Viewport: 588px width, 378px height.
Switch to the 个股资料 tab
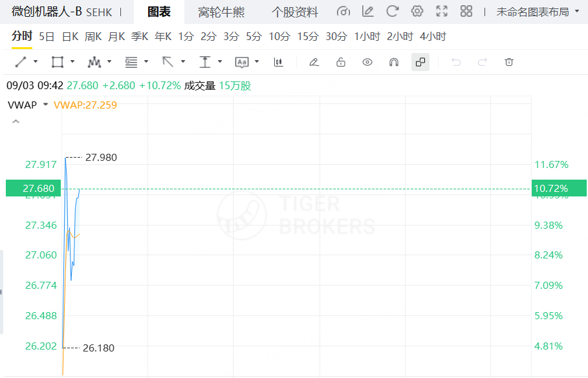[x=295, y=12]
